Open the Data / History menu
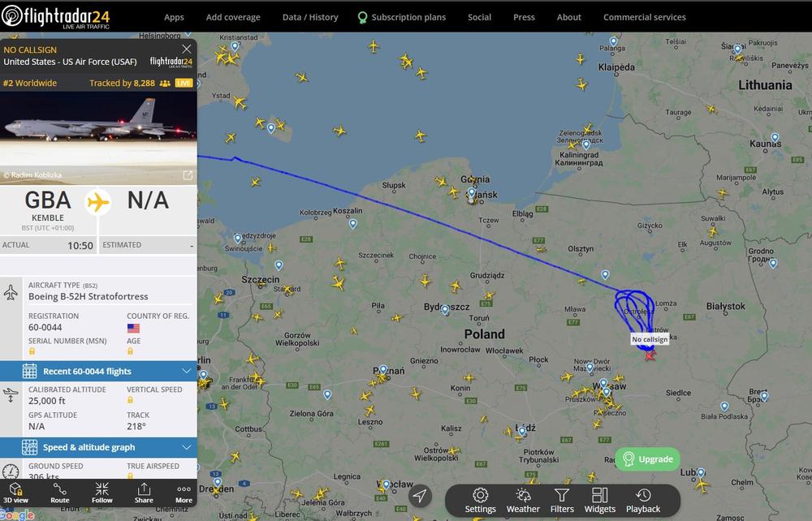Screen dimensions: 812x521 310,17
